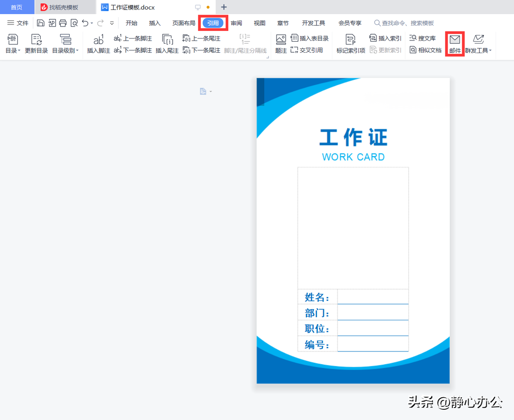
Task: Click the Save icon in quick toolbar
Action: pyautogui.click(x=41, y=23)
